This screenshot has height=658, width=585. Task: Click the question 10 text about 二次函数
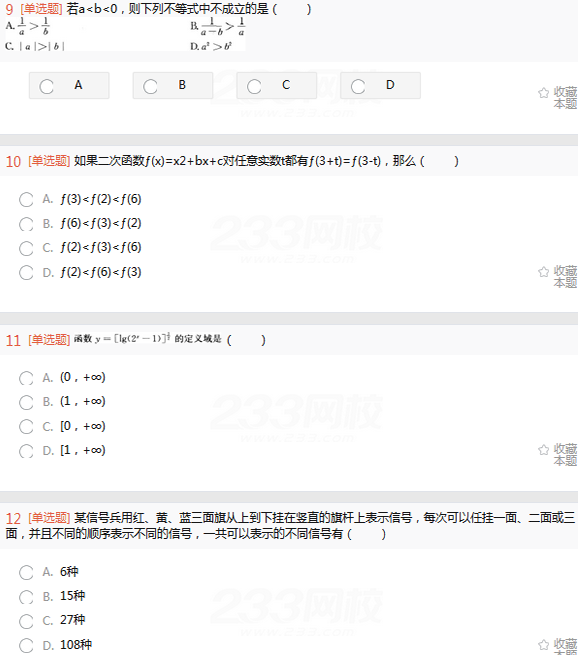click(266, 161)
